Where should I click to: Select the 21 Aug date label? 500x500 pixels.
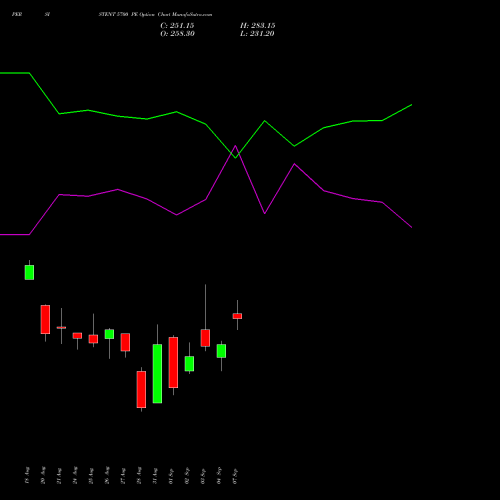(59, 475)
